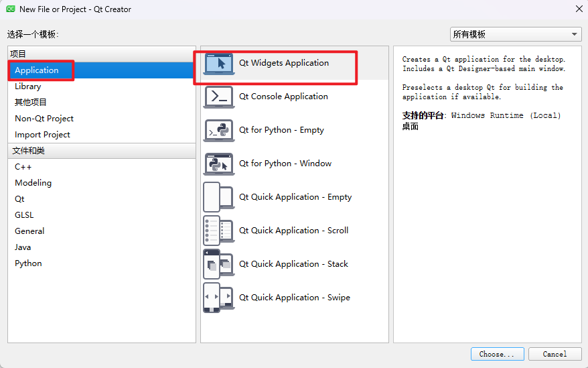Select the Qt Quick Application - Scroll label
588x368 pixels.
[293, 230]
